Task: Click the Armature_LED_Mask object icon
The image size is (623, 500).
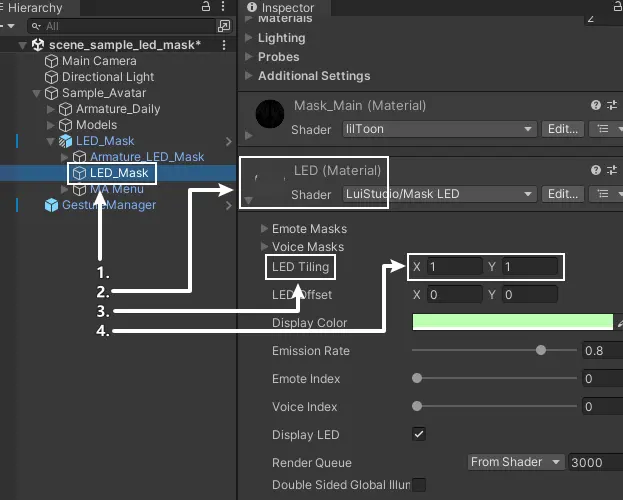Action: click(x=79, y=157)
